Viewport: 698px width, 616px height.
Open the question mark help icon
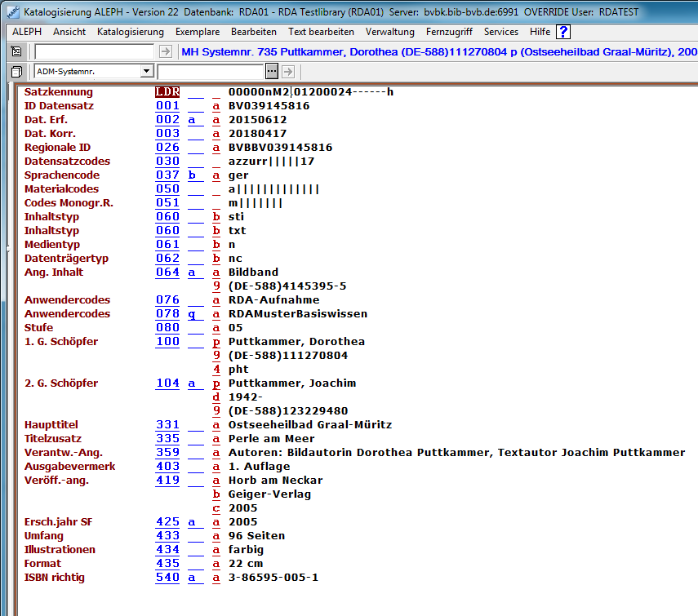(563, 32)
